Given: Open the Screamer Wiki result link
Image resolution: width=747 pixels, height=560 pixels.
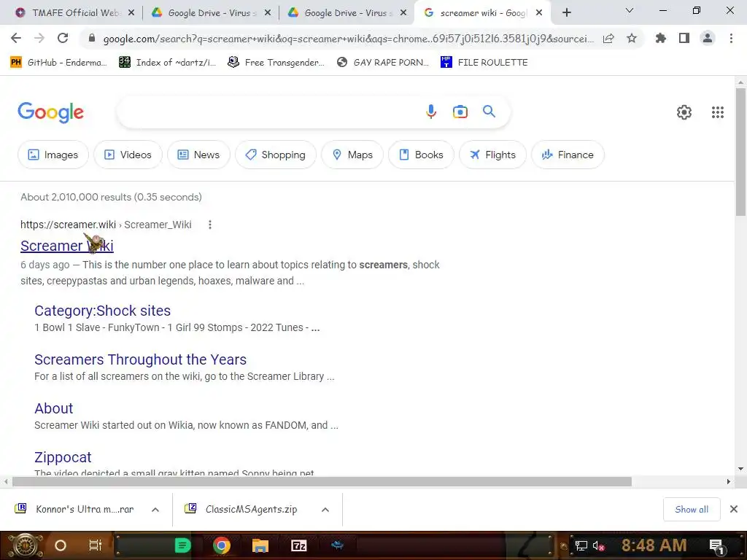Looking at the screenshot, I should tap(66, 246).
